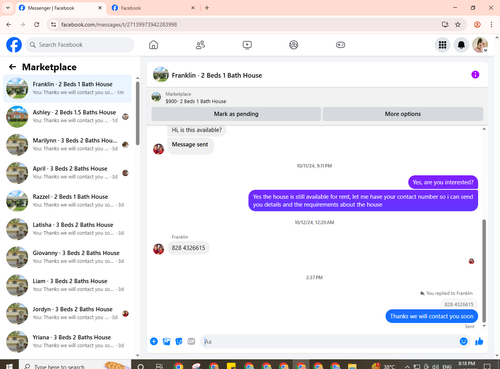500x369 pixels.
Task: Choose a sticker icon
Action: tap(179, 341)
